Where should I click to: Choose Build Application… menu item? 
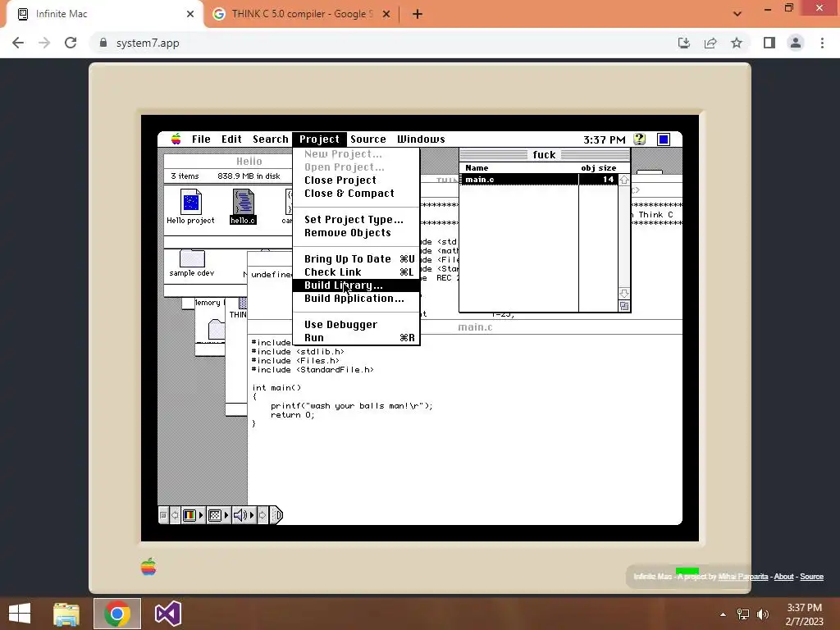[x=356, y=299]
